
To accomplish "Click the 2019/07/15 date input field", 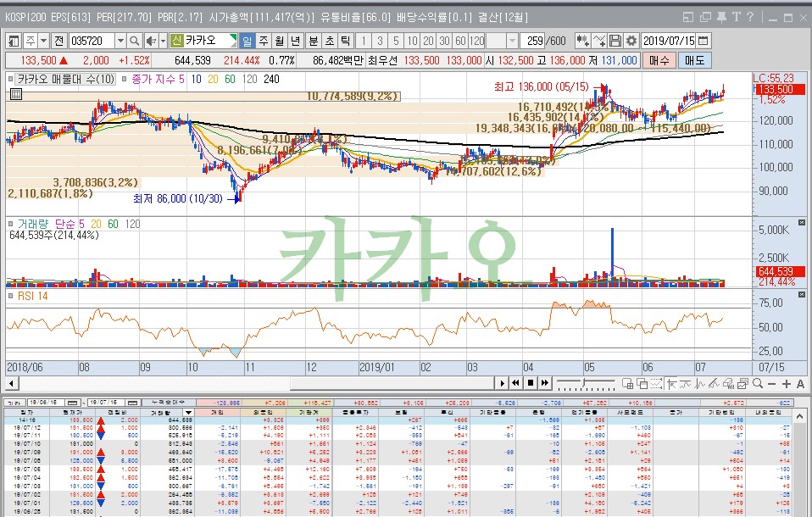I will (x=669, y=41).
